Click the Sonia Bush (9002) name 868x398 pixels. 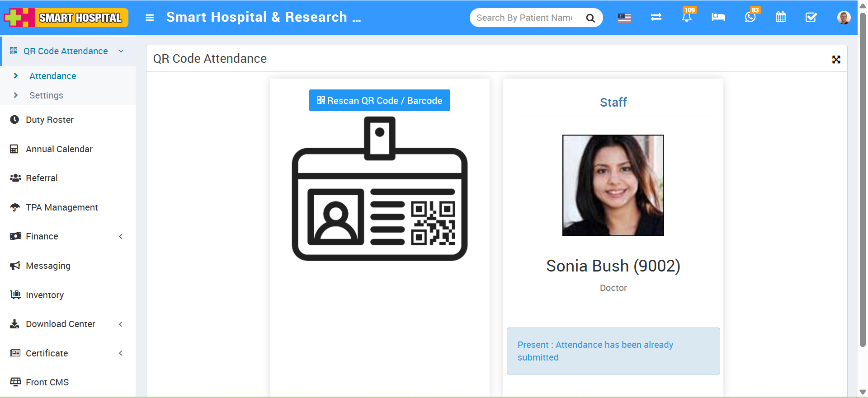point(613,266)
